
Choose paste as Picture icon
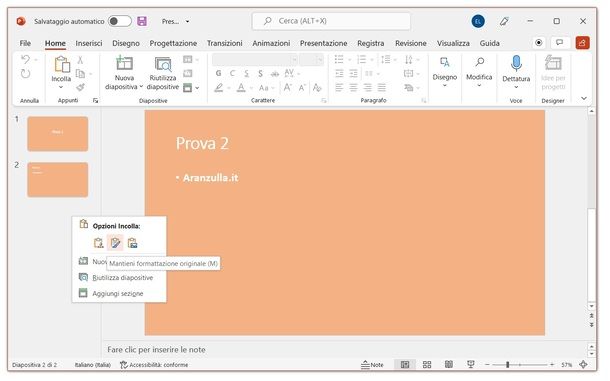click(132, 243)
